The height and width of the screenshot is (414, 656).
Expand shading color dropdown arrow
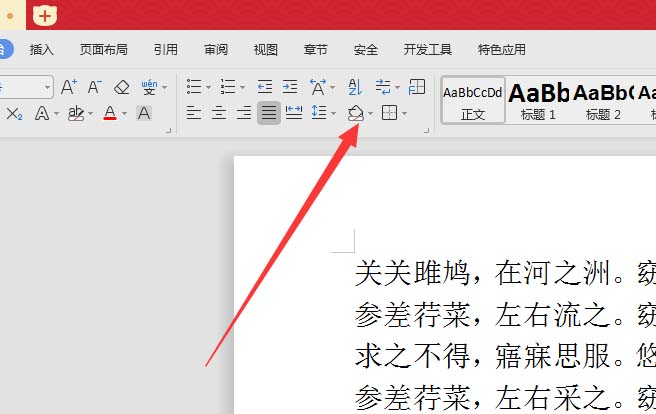370,114
